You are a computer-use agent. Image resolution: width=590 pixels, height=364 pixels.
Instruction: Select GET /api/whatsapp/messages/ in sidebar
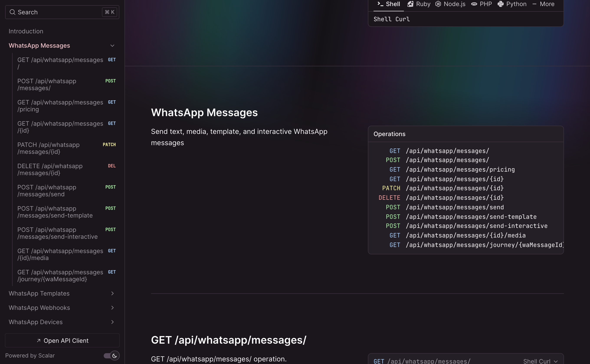tap(67, 63)
